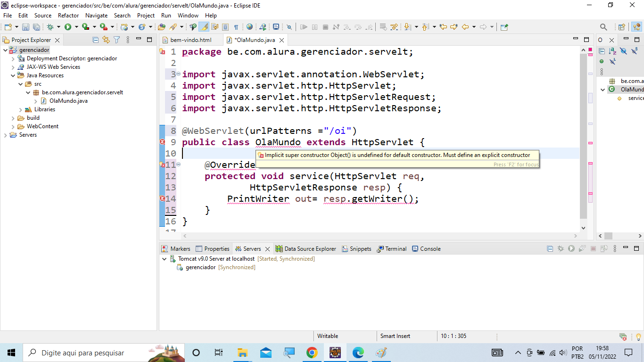644x362 pixels.
Task: Expand the WebContent folder
Action: (x=13, y=126)
